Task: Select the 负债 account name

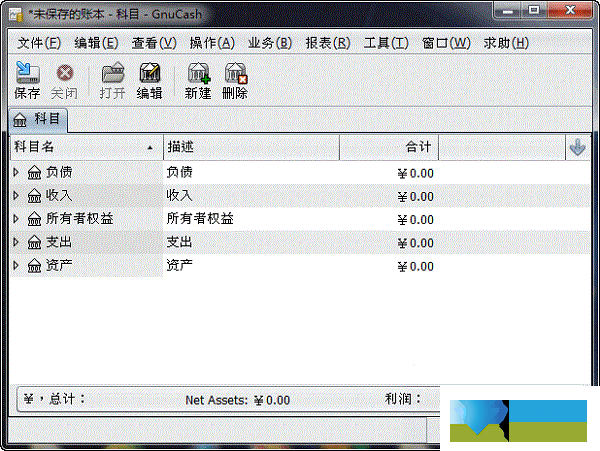Action: (x=59, y=172)
